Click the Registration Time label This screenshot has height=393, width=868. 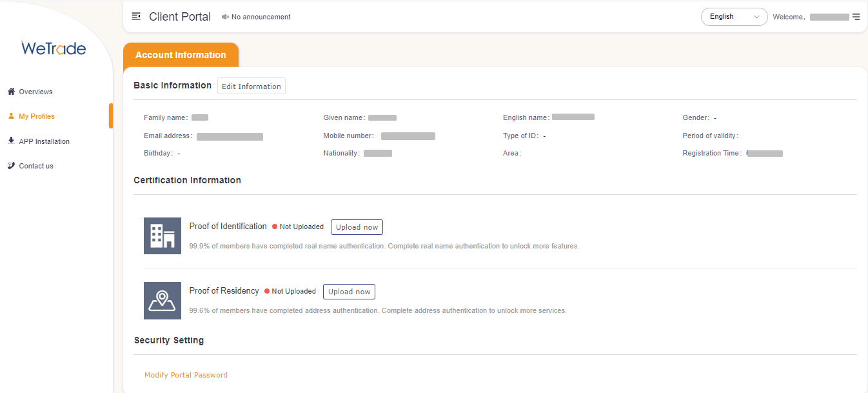(713, 153)
